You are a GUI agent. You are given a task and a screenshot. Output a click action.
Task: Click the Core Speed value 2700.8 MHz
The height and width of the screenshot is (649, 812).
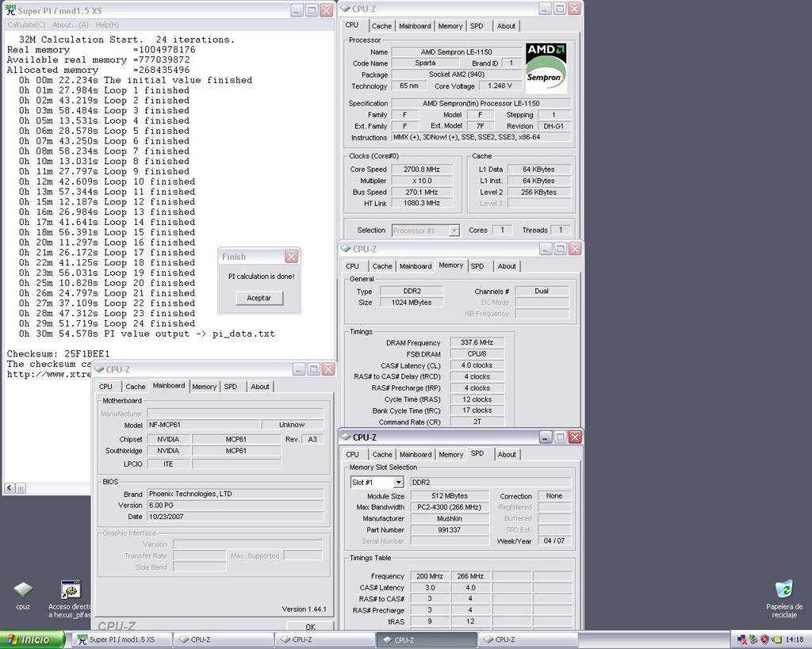tap(422, 170)
